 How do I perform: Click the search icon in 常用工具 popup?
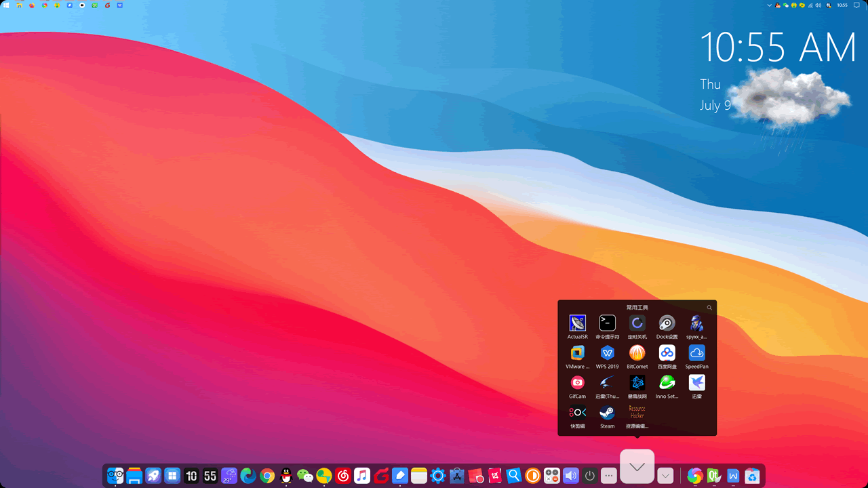tap(709, 308)
